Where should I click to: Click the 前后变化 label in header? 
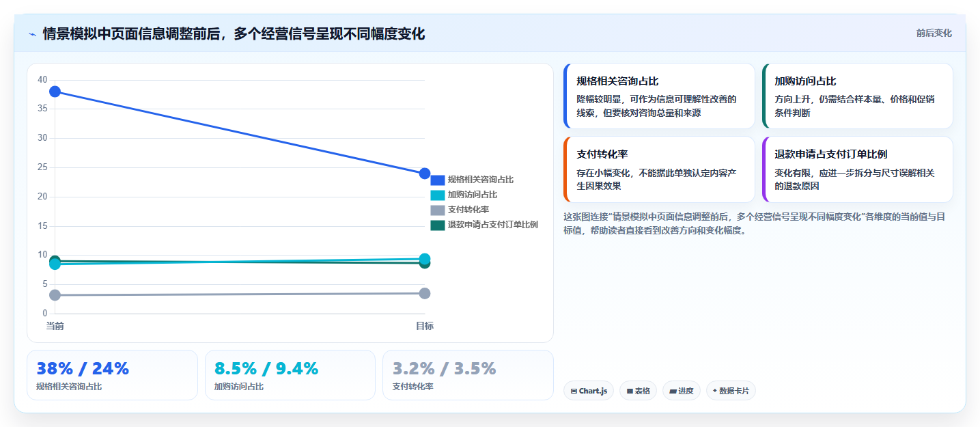click(x=934, y=33)
